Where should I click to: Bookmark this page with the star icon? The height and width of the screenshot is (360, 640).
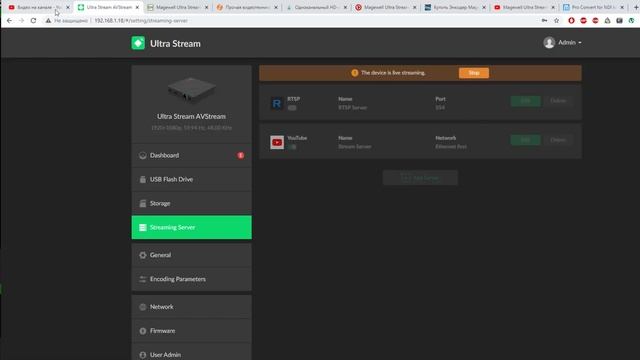tap(556, 20)
